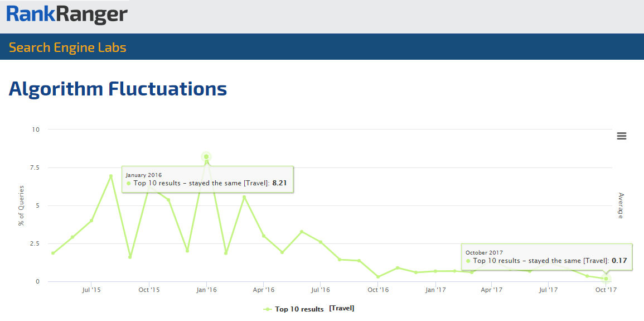The height and width of the screenshot is (321, 644).
Task: Select the October 2016 low data point
Action: pyautogui.click(x=378, y=277)
